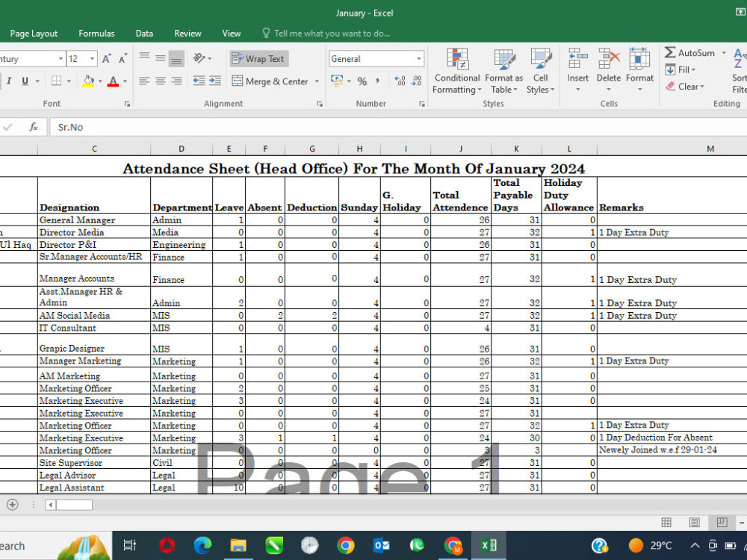The height and width of the screenshot is (560, 747).
Task: Select column header M
Action: pos(710,149)
